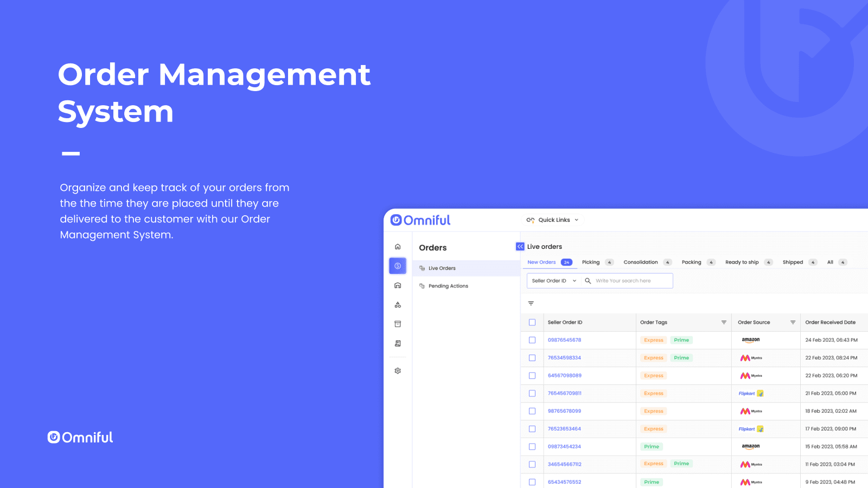Screen dimensions: 868x488
Task: Open the Order Tags column filter
Action: click(724, 322)
